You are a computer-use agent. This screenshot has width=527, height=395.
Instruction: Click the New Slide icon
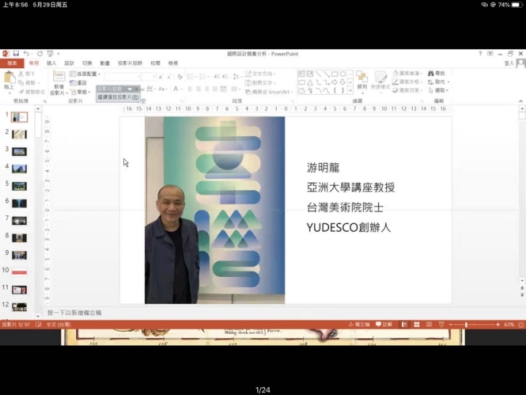coord(59,77)
